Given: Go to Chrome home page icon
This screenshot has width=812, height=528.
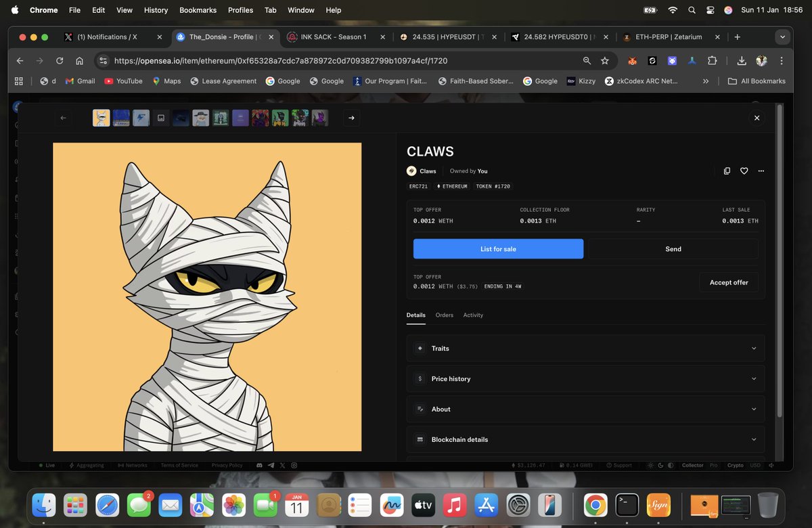Looking at the screenshot, I should pos(79,61).
